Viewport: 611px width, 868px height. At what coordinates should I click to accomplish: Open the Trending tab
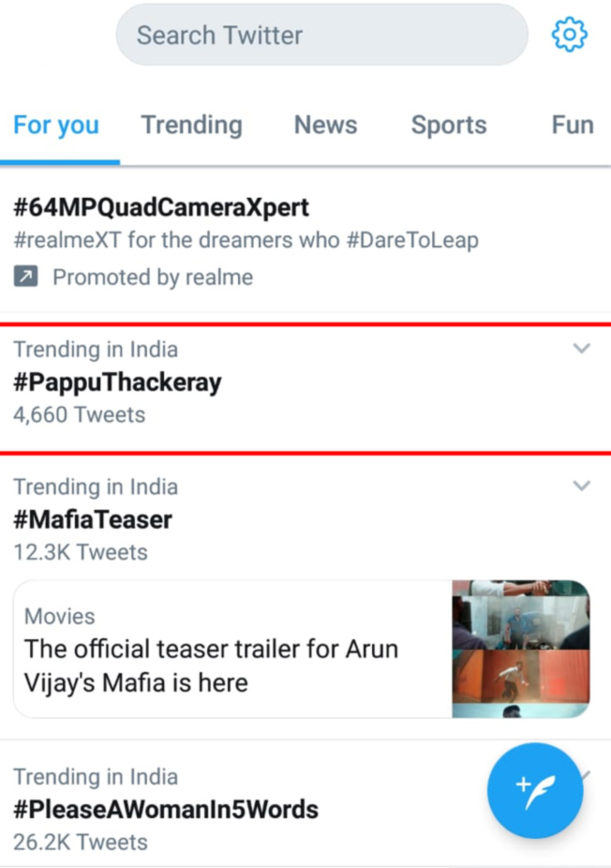click(x=192, y=125)
